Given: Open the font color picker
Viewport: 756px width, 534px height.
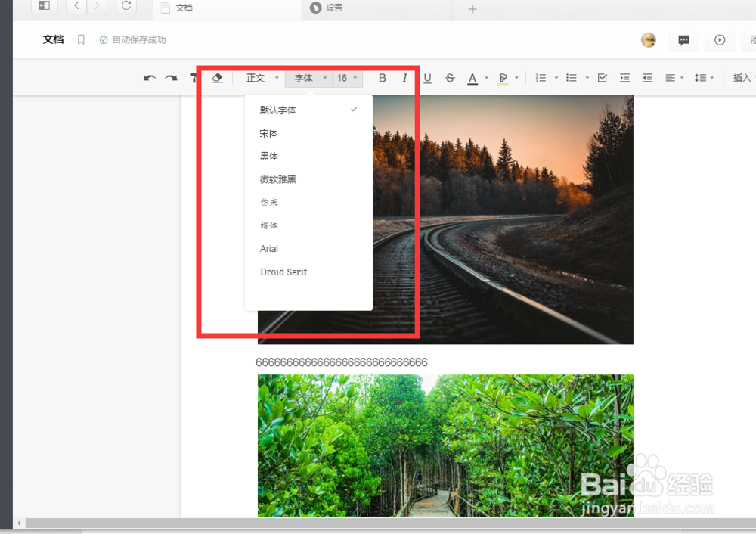Looking at the screenshot, I should [x=472, y=78].
